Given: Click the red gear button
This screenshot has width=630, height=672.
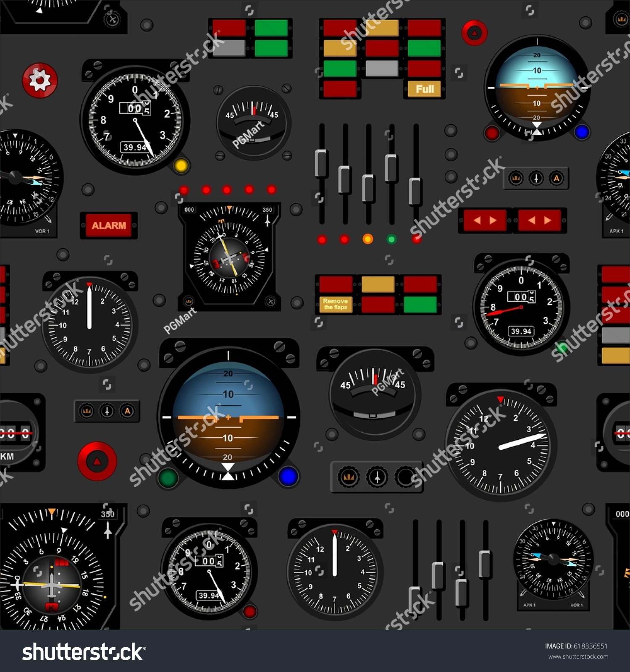Looking at the screenshot, I should (40, 80).
